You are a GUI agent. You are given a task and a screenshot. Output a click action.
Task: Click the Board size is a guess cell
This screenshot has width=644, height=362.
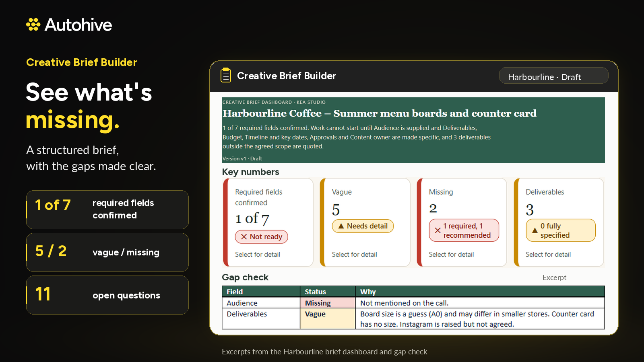(x=480, y=319)
